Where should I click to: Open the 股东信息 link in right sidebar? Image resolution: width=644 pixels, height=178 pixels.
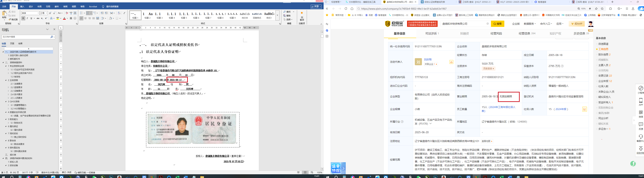(x=604, y=55)
